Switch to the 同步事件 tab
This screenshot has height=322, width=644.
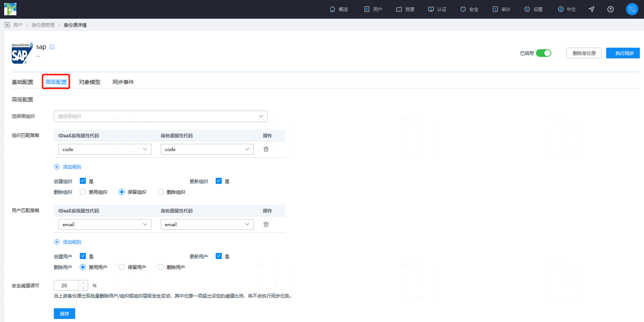click(x=123, y=82)
